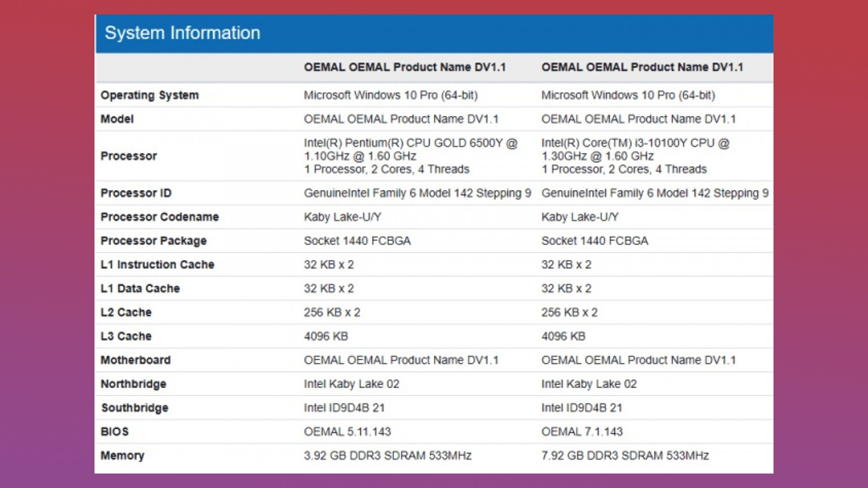Click the Processor Package label
Viewport: 868px width, 488px height.
coord(154,241)
